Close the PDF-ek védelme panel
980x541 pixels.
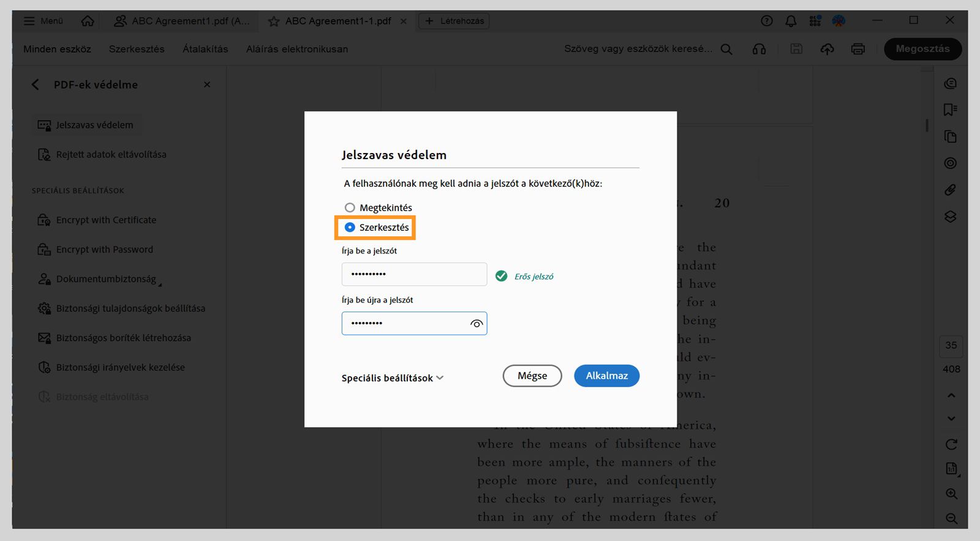click(207, 84)
